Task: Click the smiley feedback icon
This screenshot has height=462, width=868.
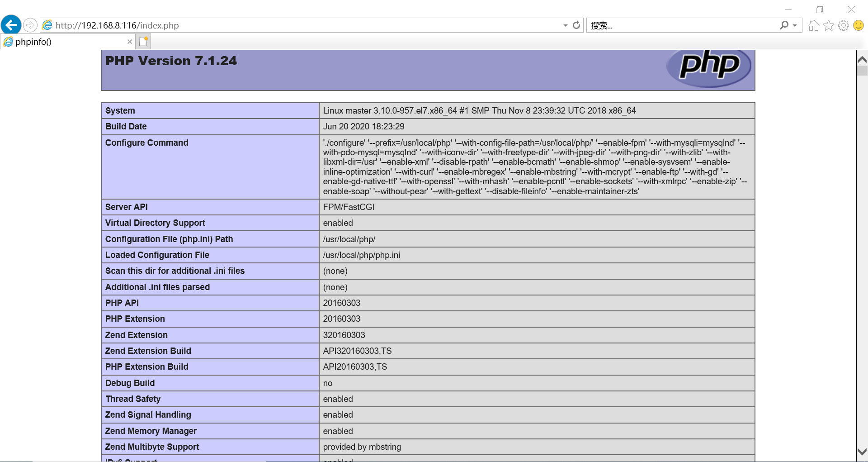Action: pyautogui.click(x=859, y=25)
